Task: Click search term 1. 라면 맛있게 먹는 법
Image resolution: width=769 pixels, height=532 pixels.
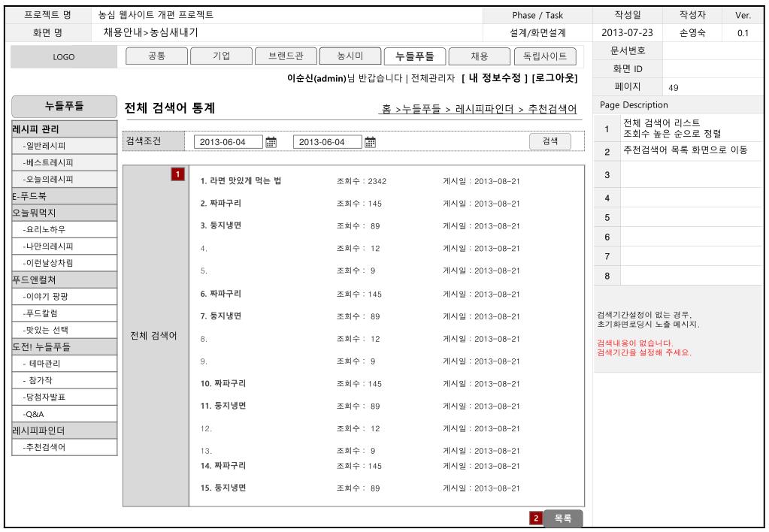Action: 241,181
